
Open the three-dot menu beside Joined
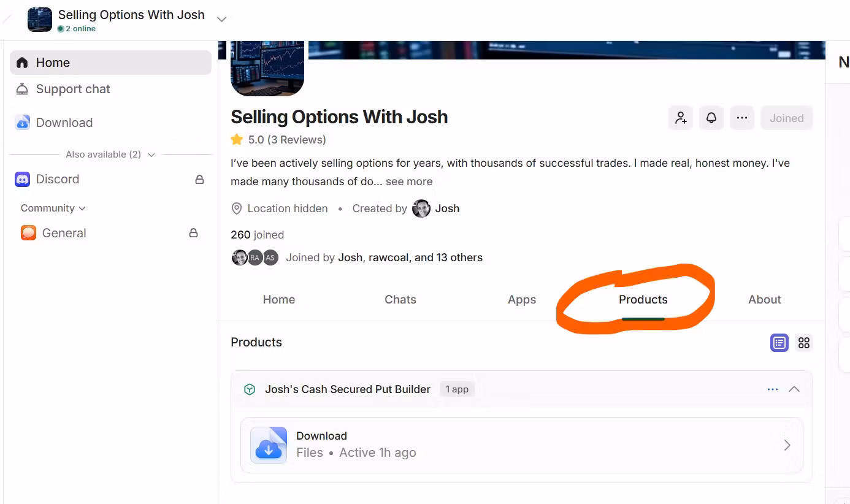tap(742, 118)
